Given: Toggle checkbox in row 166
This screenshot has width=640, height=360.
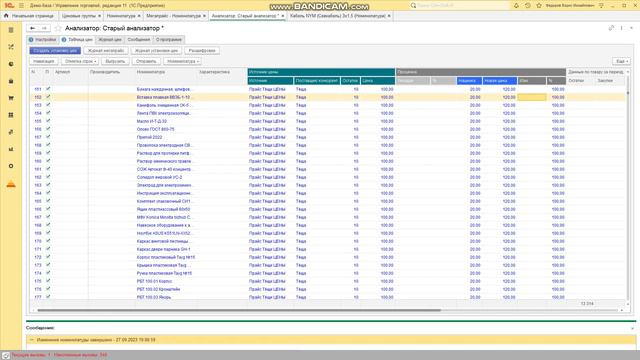Looking at the screenshot, I should point(48,209).
